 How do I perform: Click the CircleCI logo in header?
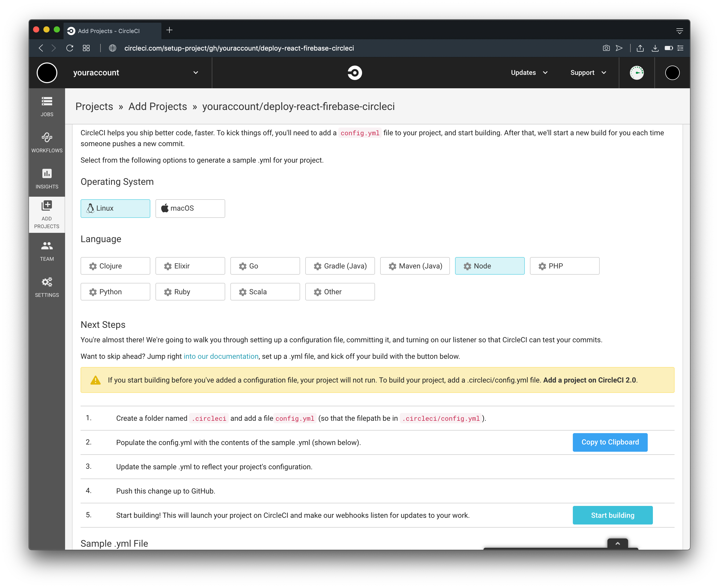pos(354,73)
